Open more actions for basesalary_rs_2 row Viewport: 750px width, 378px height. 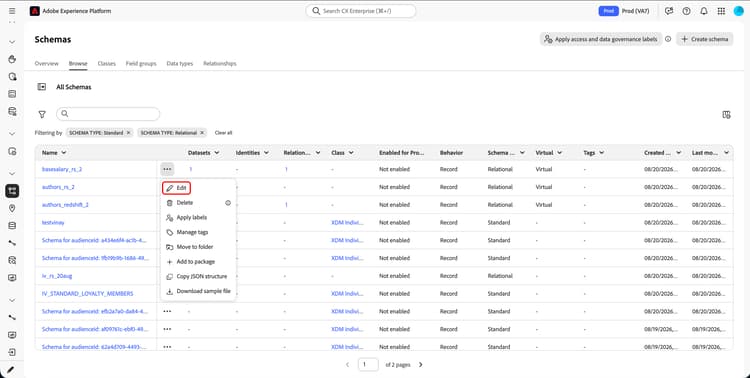coord(167,169)
